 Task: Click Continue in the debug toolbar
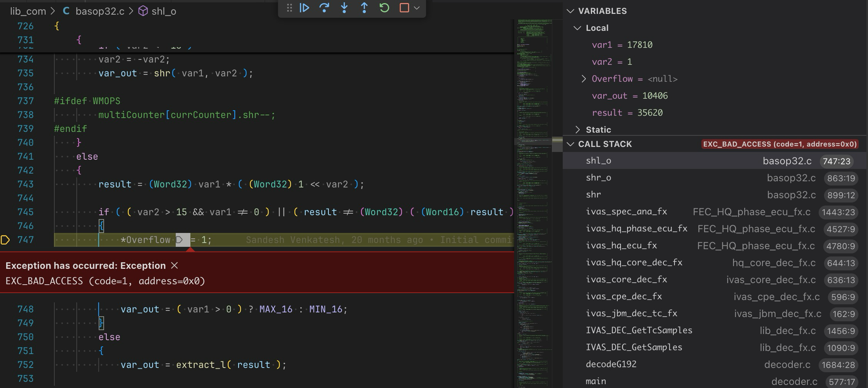pyautogui.click(x=304, y=8)
